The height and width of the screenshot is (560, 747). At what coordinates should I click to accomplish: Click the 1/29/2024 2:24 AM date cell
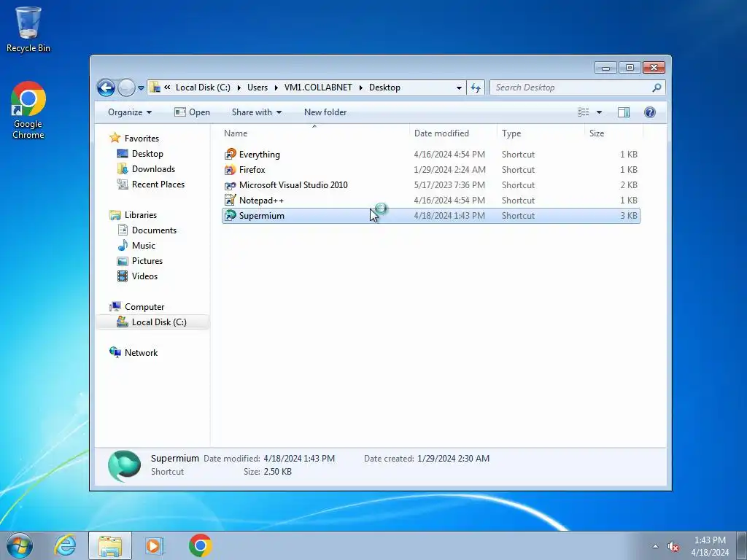pos(449,169)
